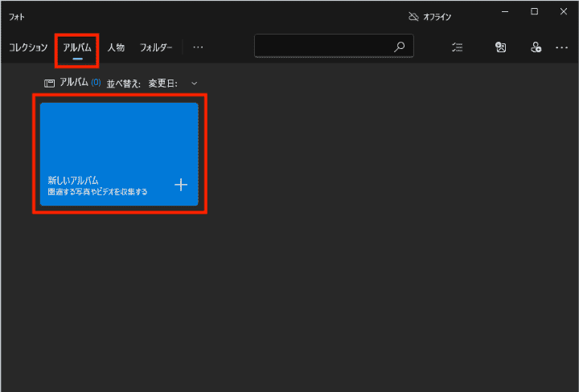Open the 人物 tab
The height and width of the screenshot is (392, 579).
point(116,47)
